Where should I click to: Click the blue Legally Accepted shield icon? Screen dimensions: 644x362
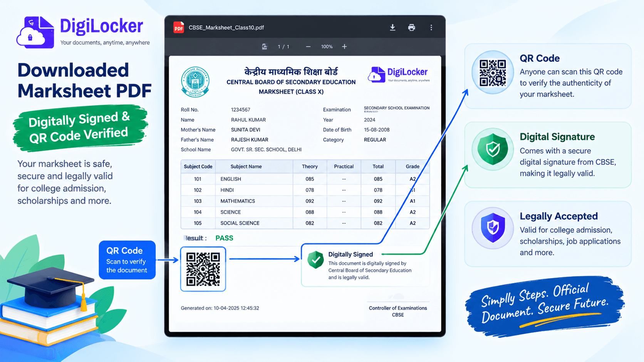(493, 228)
